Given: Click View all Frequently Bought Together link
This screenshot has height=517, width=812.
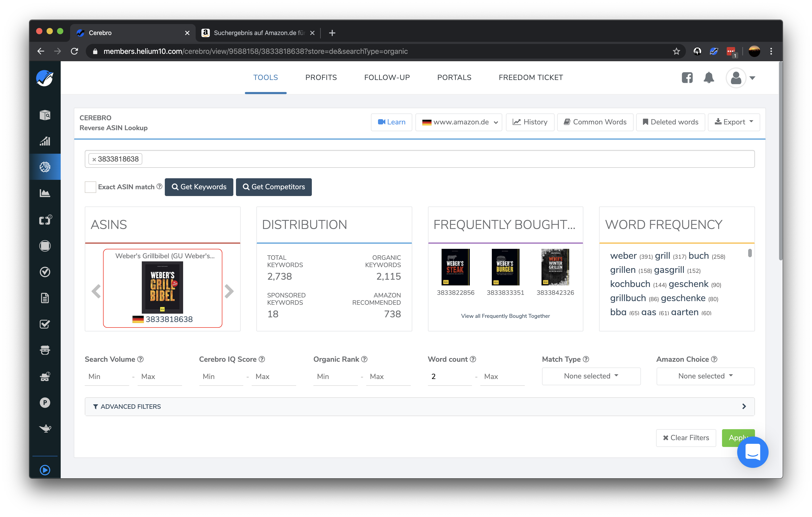Looking at the screenshot, I should pos(505,316).
